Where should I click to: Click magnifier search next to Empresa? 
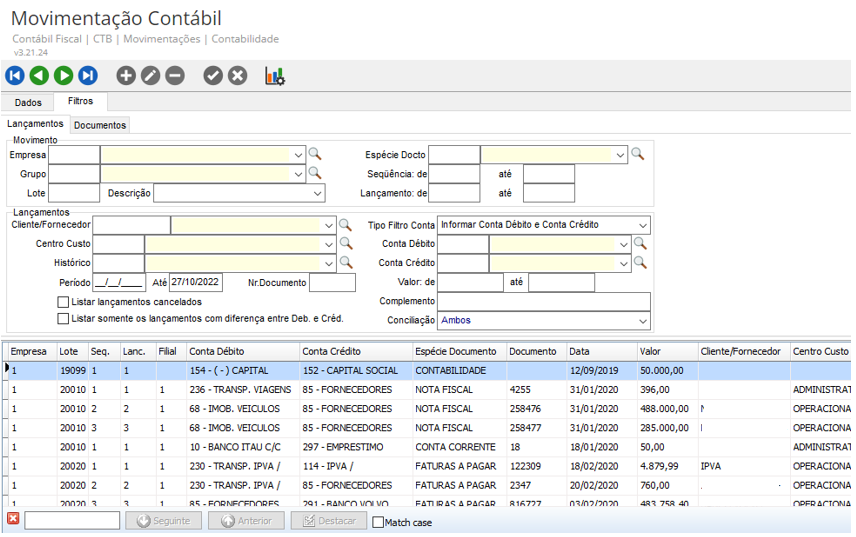[315, 154]
